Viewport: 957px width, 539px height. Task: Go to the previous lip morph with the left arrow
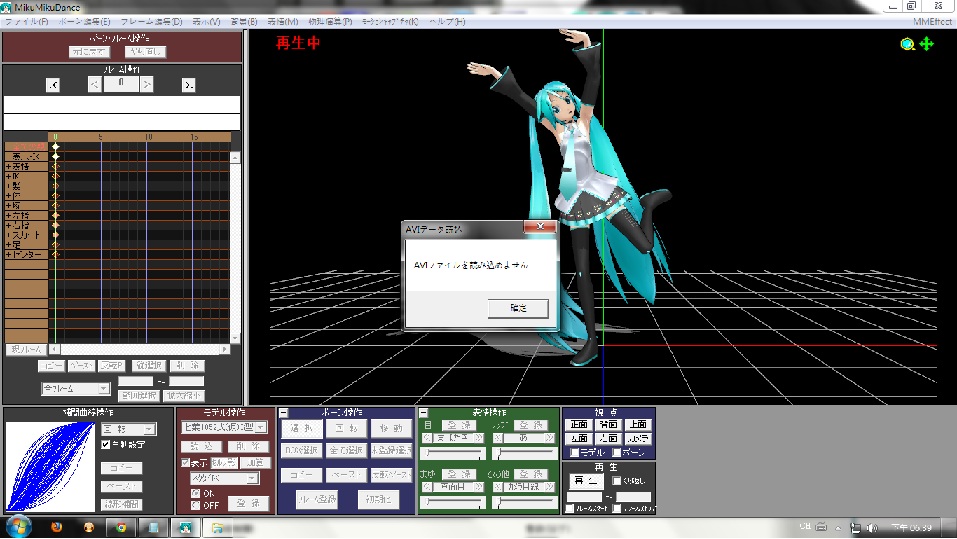click(x=498, y=438)
